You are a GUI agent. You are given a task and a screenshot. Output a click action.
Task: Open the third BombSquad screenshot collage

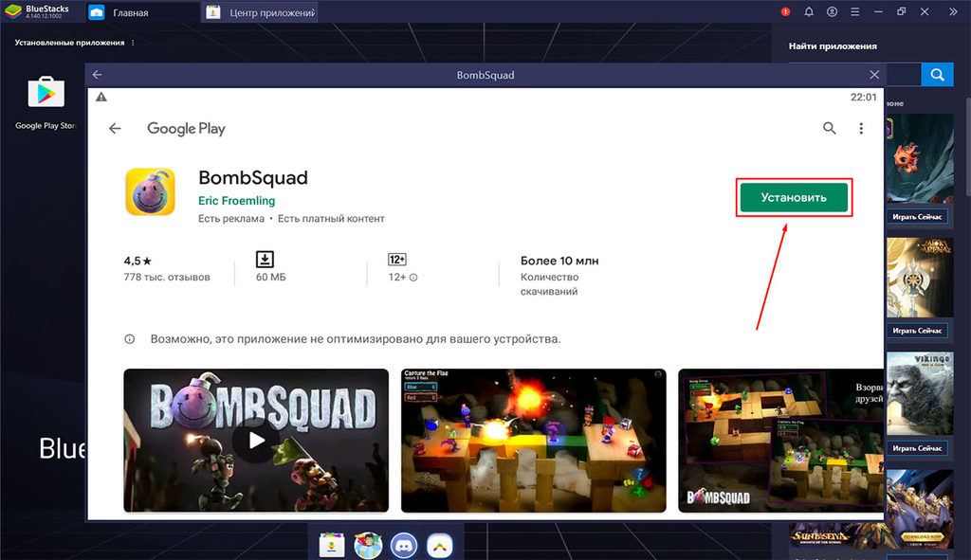[x=781, y=441]
